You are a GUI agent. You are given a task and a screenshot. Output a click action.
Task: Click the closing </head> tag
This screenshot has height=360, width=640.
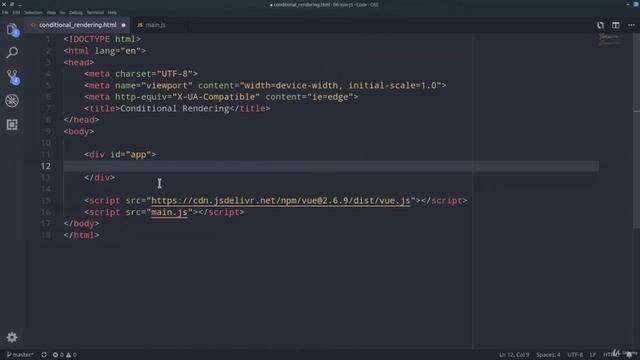(x=82, y=120)
